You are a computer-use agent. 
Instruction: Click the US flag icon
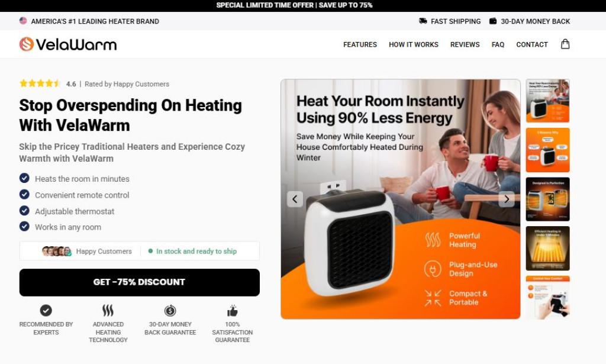click(x=23, y=21)
